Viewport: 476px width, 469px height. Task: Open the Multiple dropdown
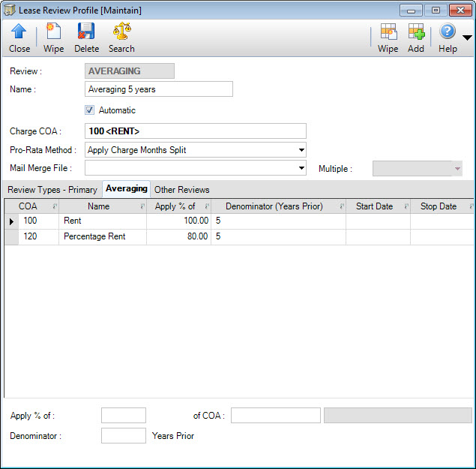tap(457, 169)
